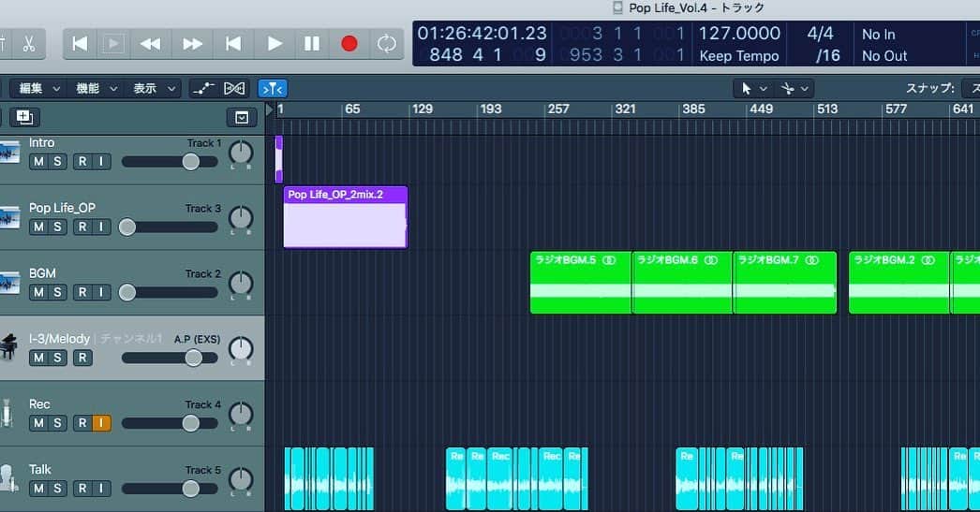The width and height of the screenshot is (980, 512).
Task: Click the 4/4 time signature display
Action: coord(820,33)
